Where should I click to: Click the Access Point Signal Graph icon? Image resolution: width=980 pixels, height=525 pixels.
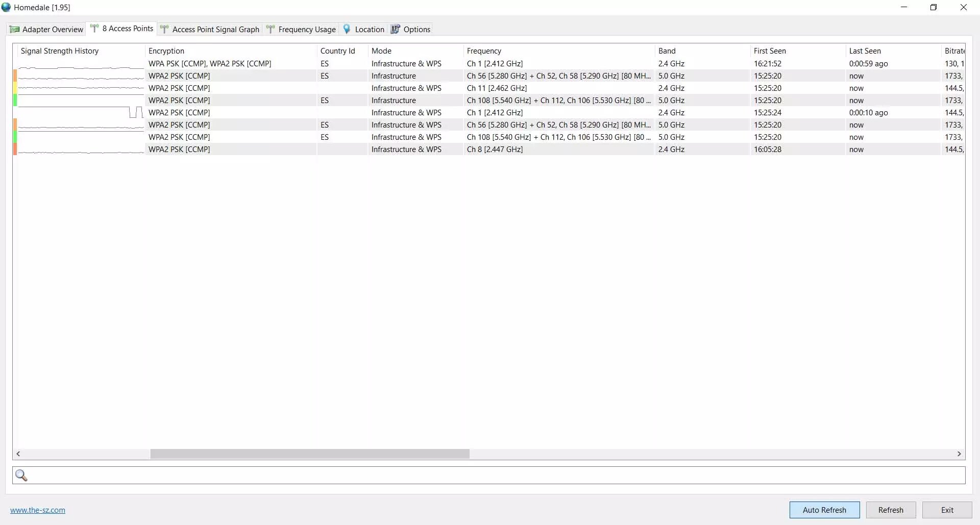(x=164, y=30)
